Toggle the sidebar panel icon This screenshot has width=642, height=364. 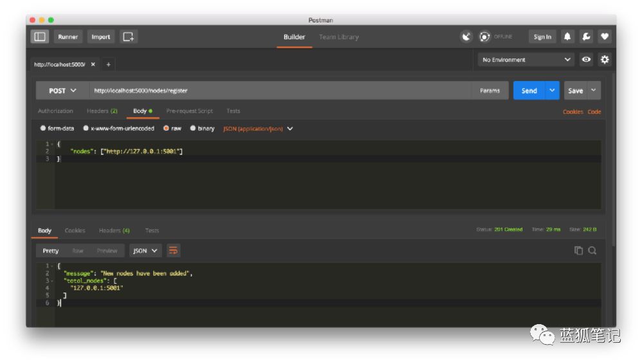pos(40,37)
